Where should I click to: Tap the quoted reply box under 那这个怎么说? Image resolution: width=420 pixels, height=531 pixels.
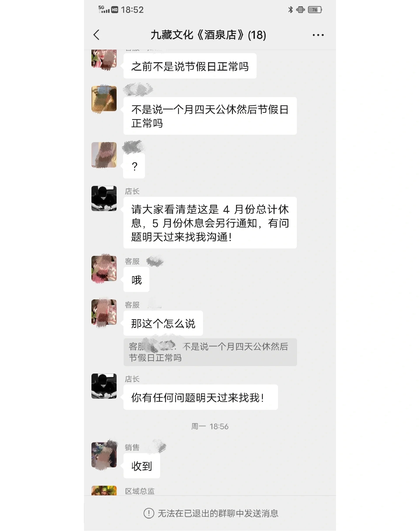point(210,352)
